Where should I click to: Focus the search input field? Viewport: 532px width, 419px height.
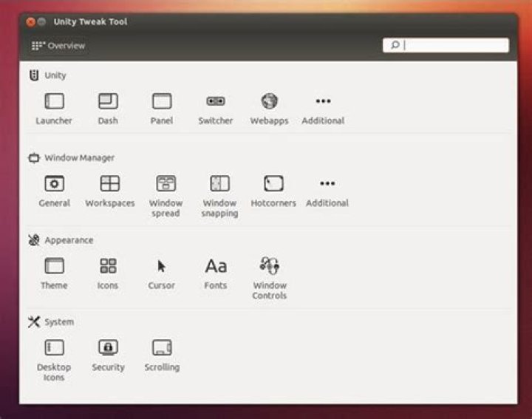click(x=446, y=45)
